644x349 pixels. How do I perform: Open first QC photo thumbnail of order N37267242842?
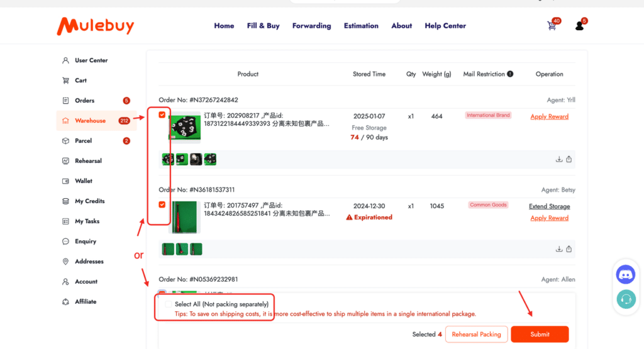click(168, 159)
